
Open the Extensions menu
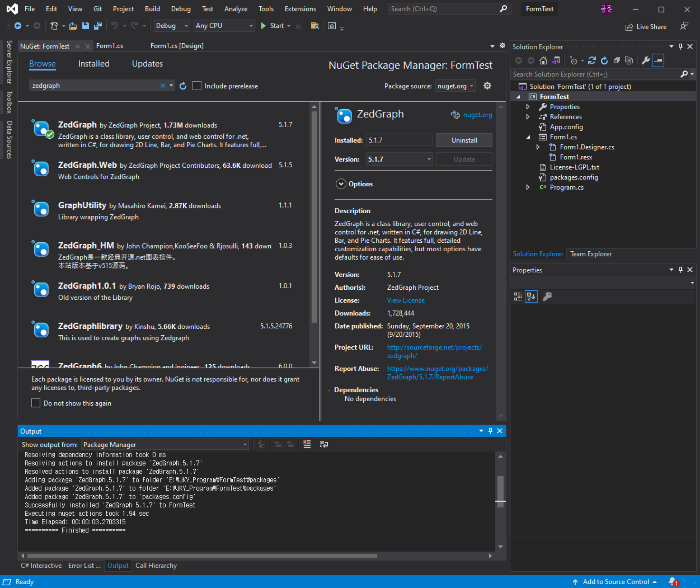click(x=300, y=9)
